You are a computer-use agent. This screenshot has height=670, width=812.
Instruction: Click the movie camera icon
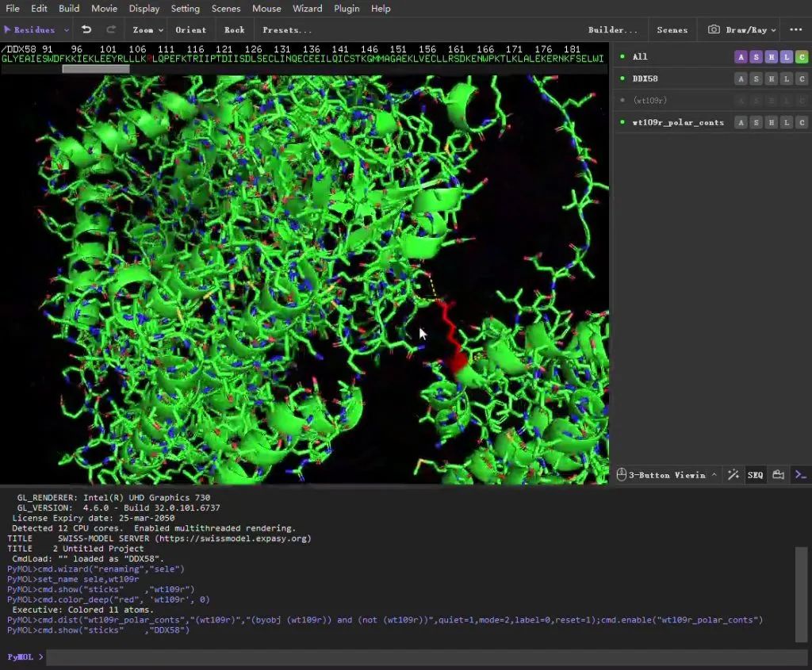coord(778,475)
